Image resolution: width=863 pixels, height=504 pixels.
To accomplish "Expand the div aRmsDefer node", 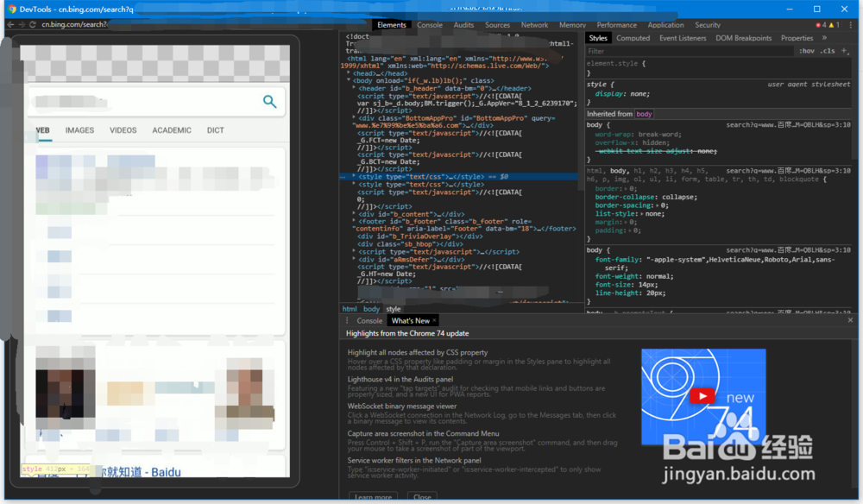I will click(355, 259).
